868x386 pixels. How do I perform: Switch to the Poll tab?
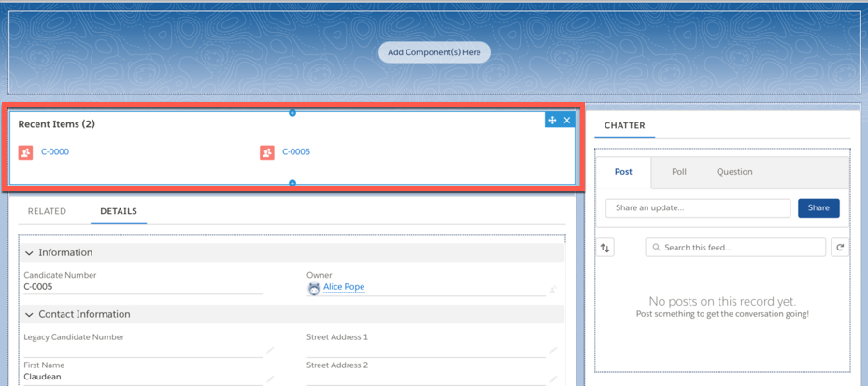coord(679,172)
